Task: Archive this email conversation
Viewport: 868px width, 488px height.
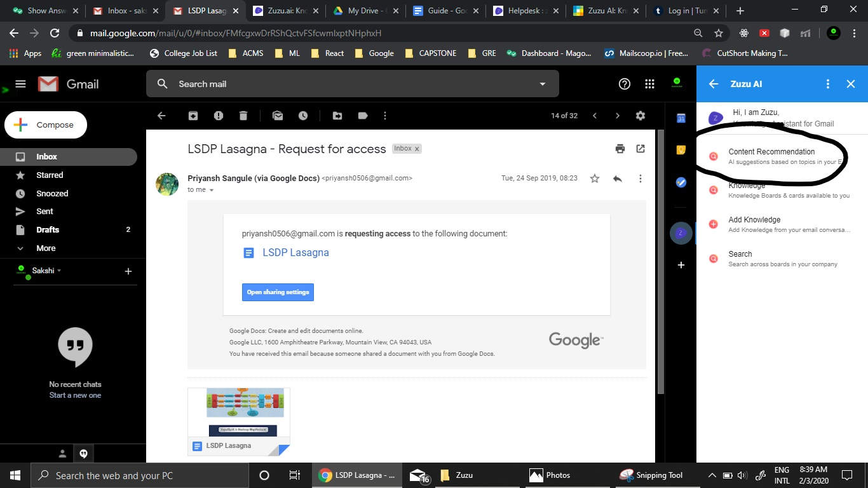Action: coord(193,116)
